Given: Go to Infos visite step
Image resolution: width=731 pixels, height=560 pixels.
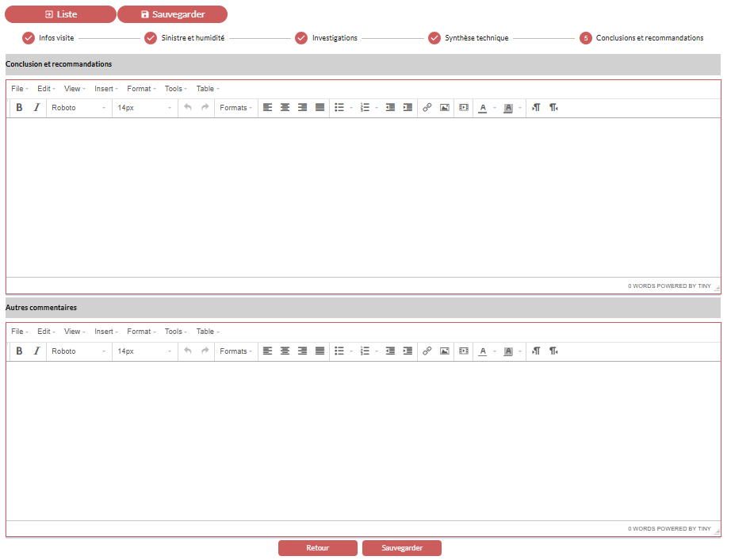Looking at the screenshot, I should point(48,38).
